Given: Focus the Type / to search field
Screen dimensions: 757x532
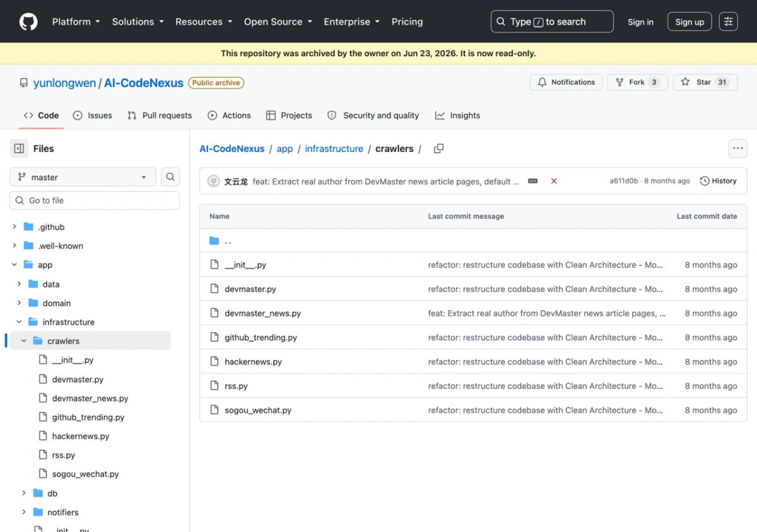Looking at the screenshot, I should (x=552, y=21).
